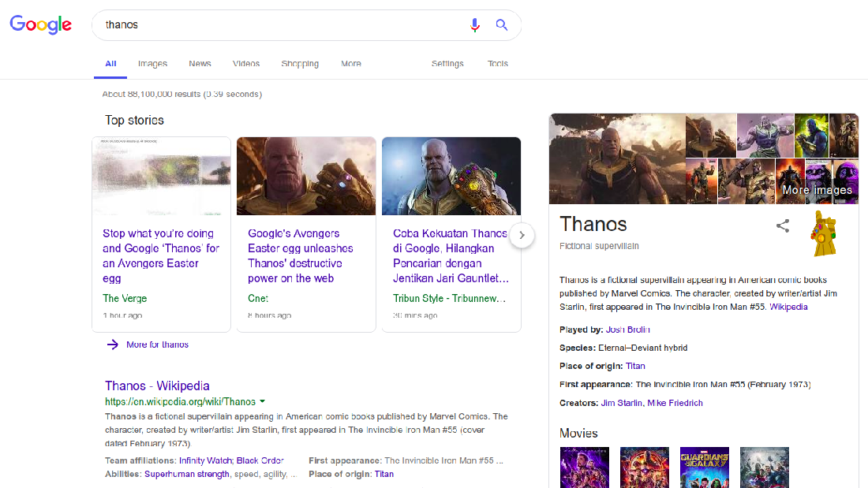Click the Fictional supervillain subtitle
Screen dimensions: 868x488
[599, 246]
